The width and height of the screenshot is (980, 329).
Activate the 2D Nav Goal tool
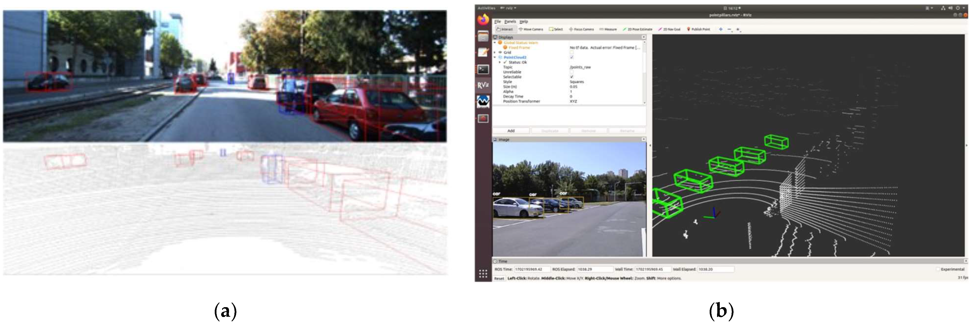(x=669, y=29)
